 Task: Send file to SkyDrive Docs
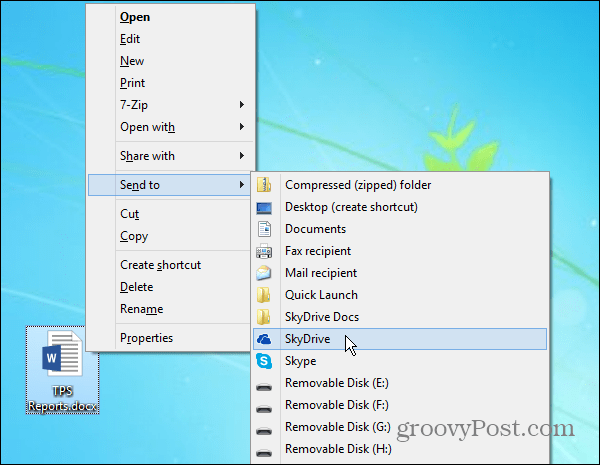(x=400, y=317)
